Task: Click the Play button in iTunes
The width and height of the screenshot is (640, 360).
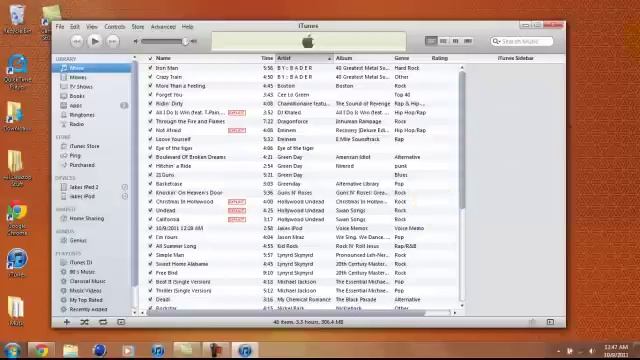Action: pos(95,41)
